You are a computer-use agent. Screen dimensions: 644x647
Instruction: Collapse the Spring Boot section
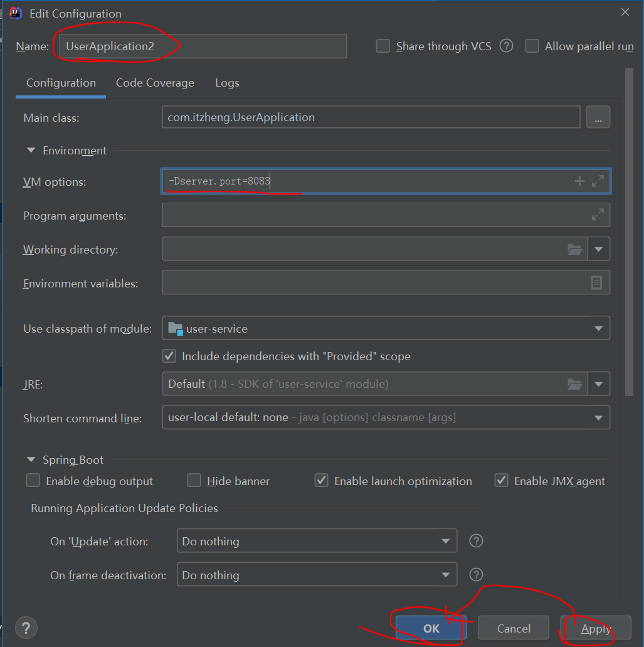point(31,459)
